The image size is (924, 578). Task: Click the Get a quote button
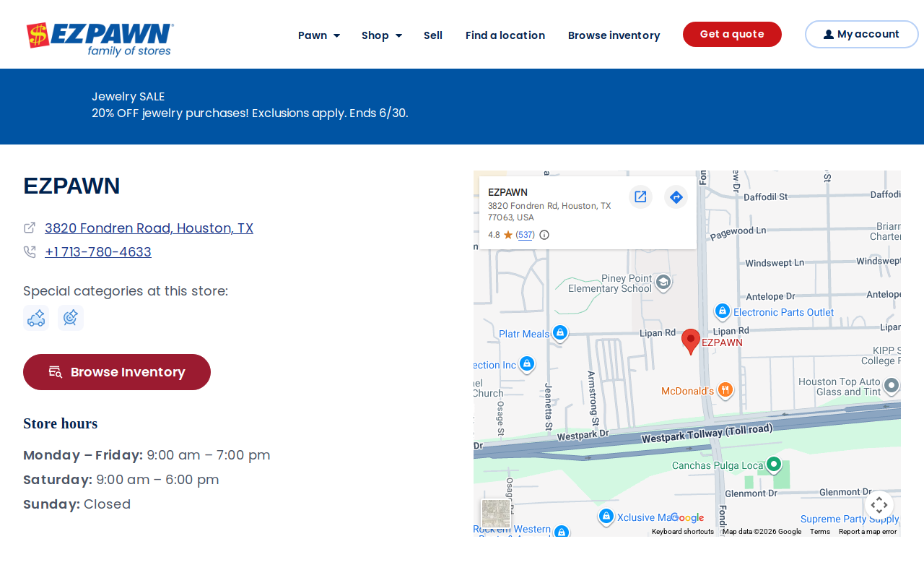(x=732, y=34)
